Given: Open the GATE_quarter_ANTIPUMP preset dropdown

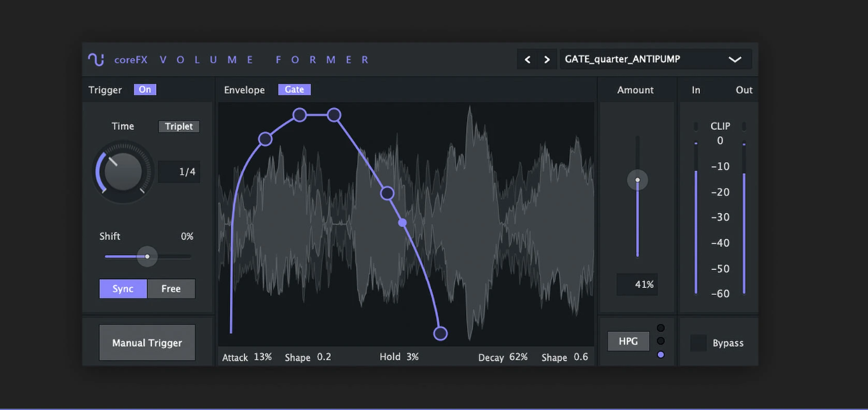Looking at the screenshot, I should (x=656, y=59).
